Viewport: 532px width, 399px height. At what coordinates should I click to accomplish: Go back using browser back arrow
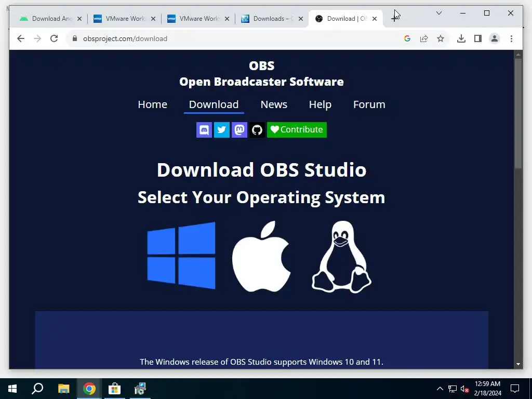[21, 38]
